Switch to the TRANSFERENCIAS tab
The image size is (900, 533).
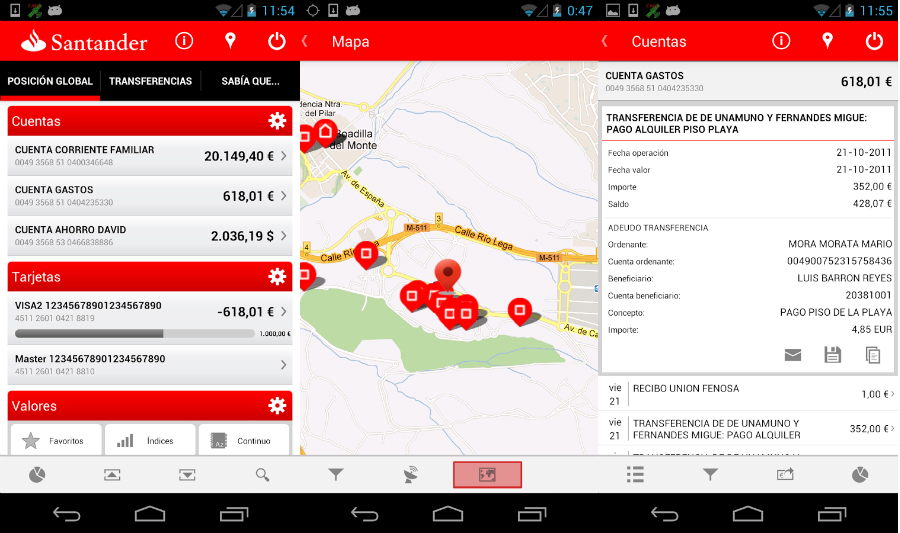tap(150, 81)
